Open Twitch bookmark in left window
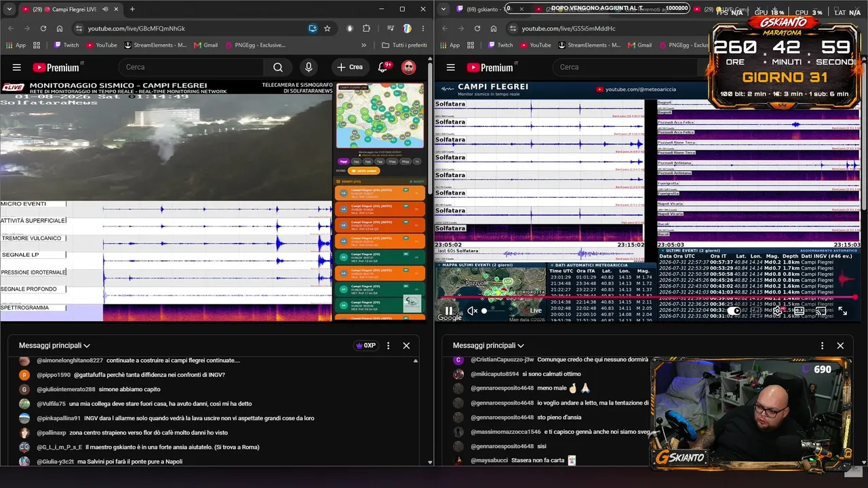Viewport: 868px width, 488px height. (x=66, y=45)
